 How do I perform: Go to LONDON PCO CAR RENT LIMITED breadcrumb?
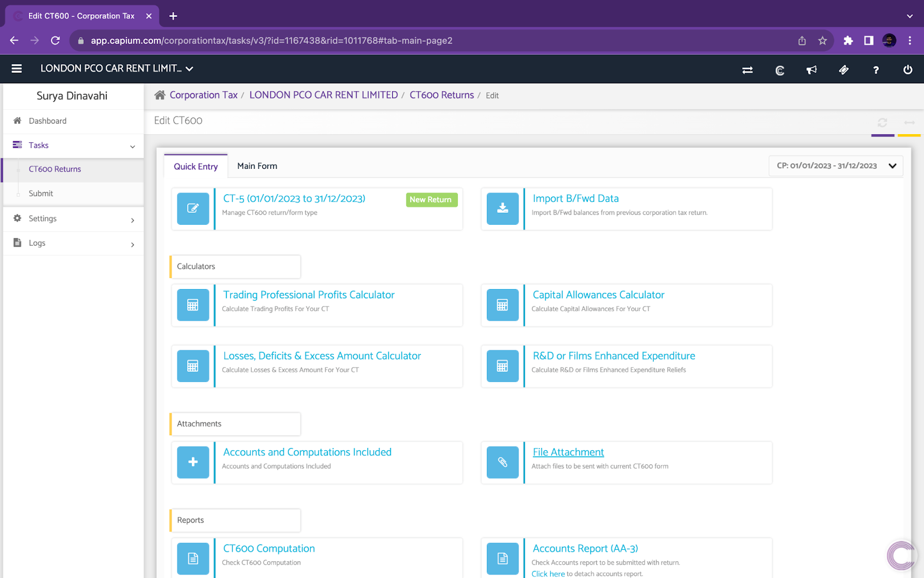click(323, 95)
